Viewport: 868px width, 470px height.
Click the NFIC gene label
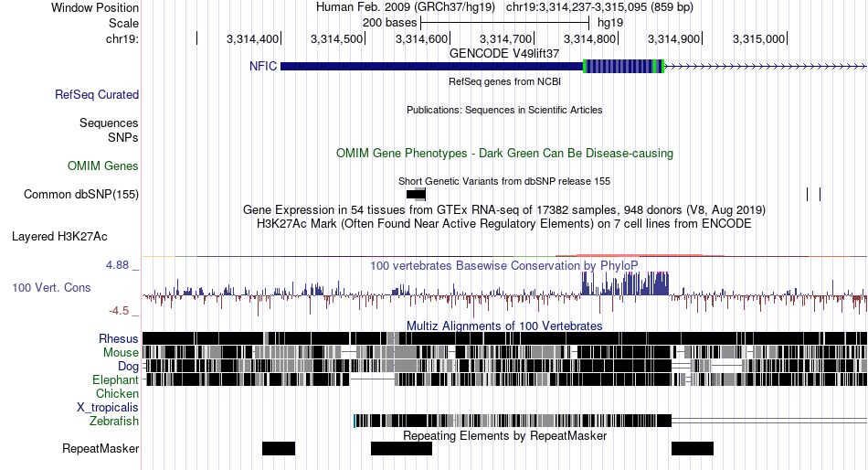[x=262, y=66]
